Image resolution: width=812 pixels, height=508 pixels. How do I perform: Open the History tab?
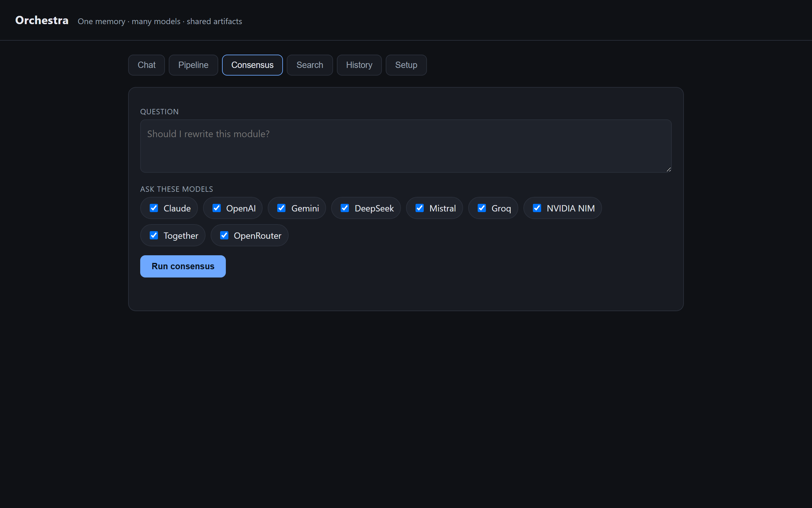[x=359, y=65]
